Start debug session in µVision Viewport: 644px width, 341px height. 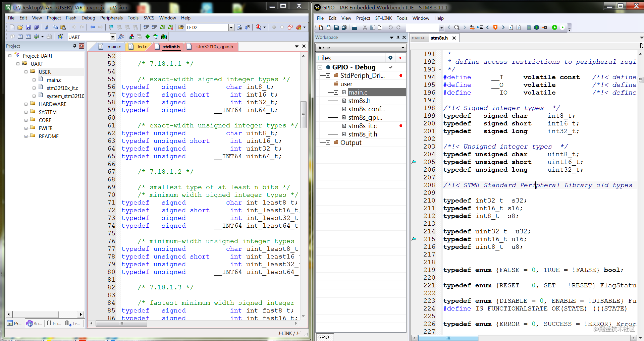[258, 27]
